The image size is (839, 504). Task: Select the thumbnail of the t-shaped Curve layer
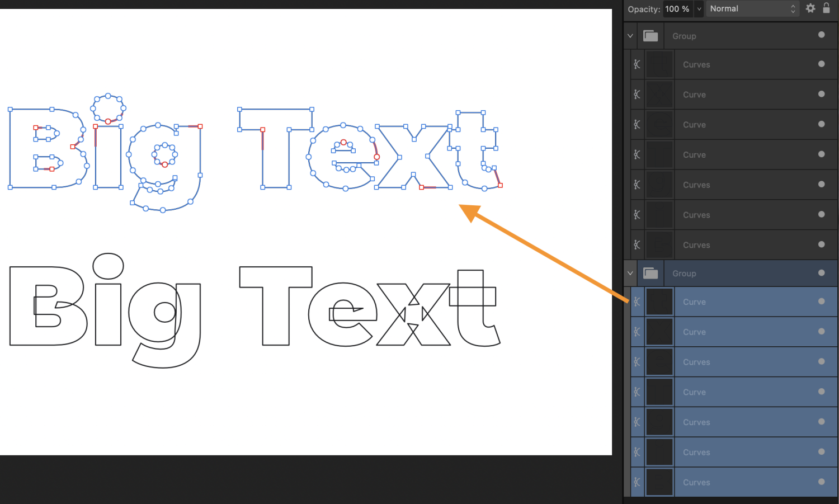pyautogui.click(x=659, y=302)
